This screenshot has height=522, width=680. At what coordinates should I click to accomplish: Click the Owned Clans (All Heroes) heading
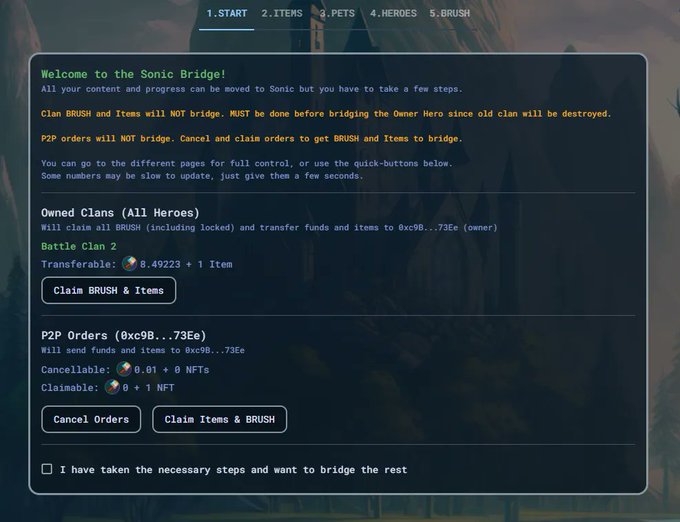[120, 213]
